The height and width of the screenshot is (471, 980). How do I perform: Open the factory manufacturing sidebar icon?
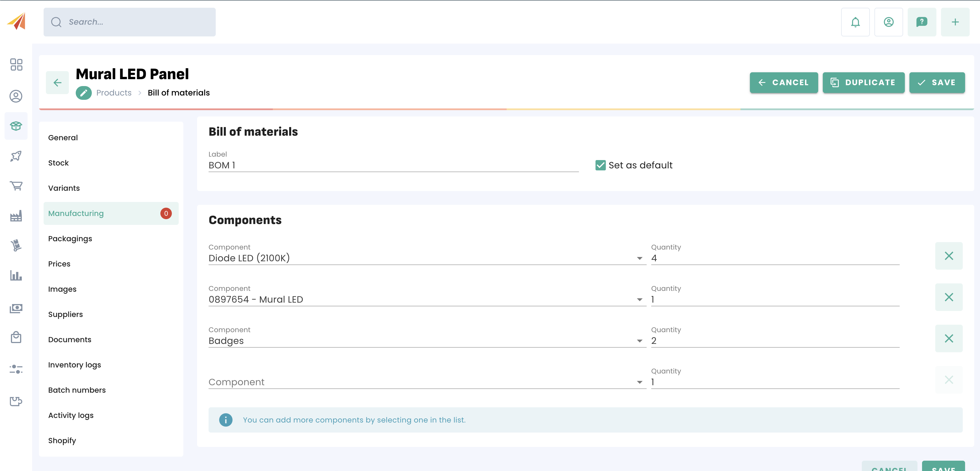16,216
